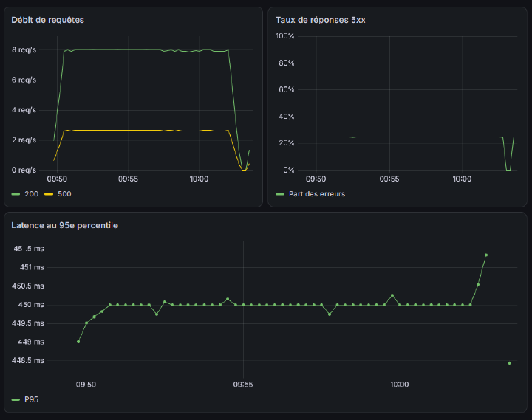Click the 449 ms axis label
This screenshot has height=420, width=532.
[31, 342]
